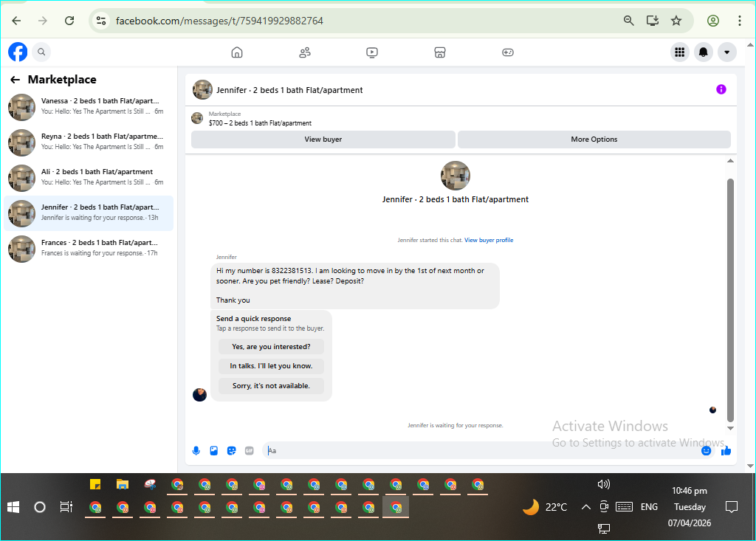756x541 pixels.
Task: Click the ENG language indicator
Action: [649, 507]
